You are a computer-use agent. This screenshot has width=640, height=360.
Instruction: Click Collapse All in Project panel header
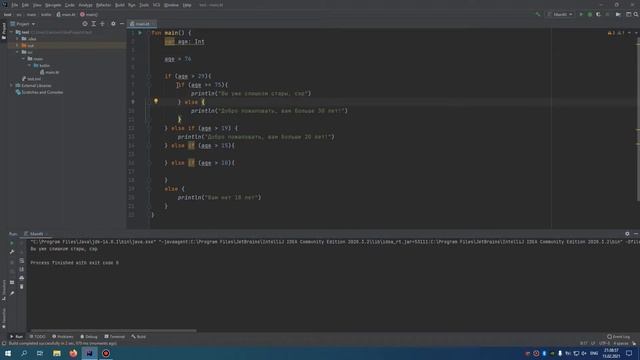[102, 24]
